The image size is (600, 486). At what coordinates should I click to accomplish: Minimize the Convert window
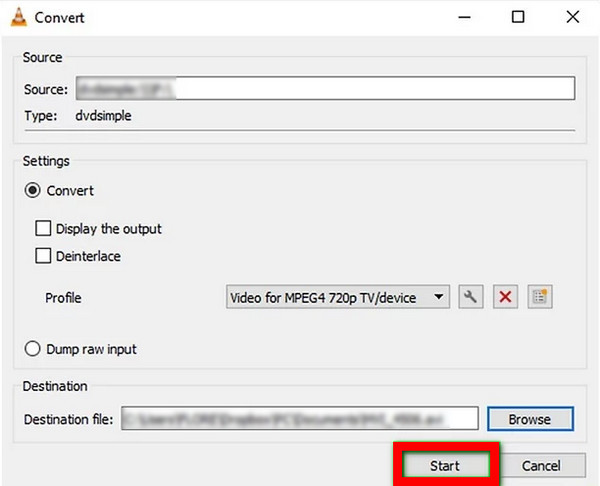(x=464, y=17)
